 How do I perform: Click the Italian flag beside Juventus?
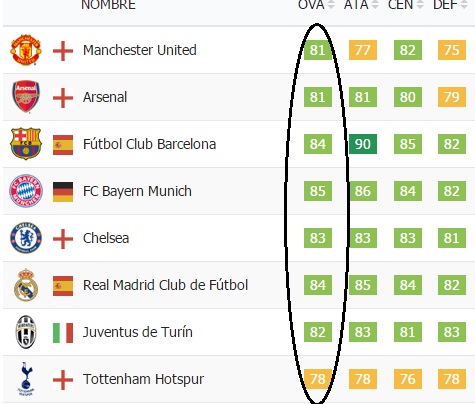(x=63, y=333)
